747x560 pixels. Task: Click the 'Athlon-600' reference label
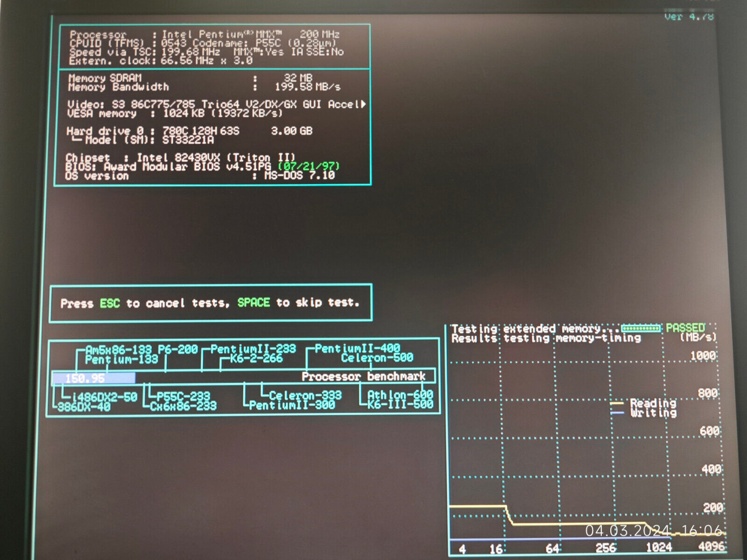[400, 395]
